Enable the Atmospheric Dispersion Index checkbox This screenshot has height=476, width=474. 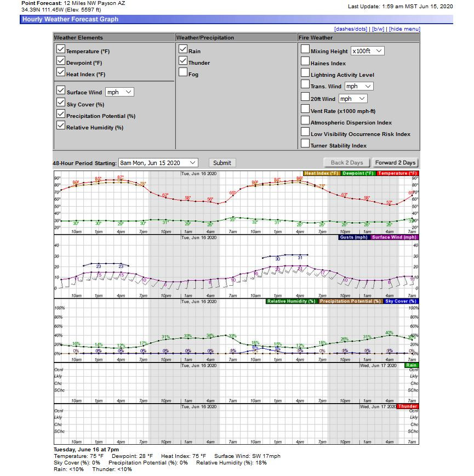pos(305,120)
